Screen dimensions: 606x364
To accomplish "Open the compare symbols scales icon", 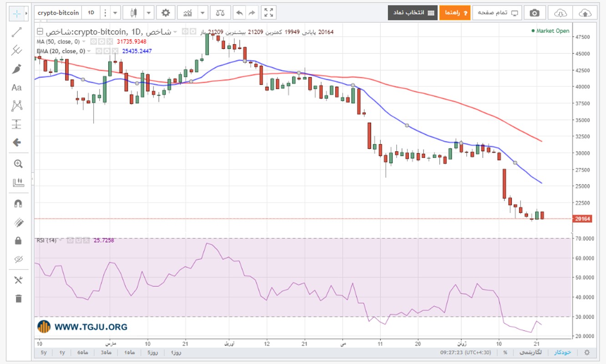I will coord(220,13).
